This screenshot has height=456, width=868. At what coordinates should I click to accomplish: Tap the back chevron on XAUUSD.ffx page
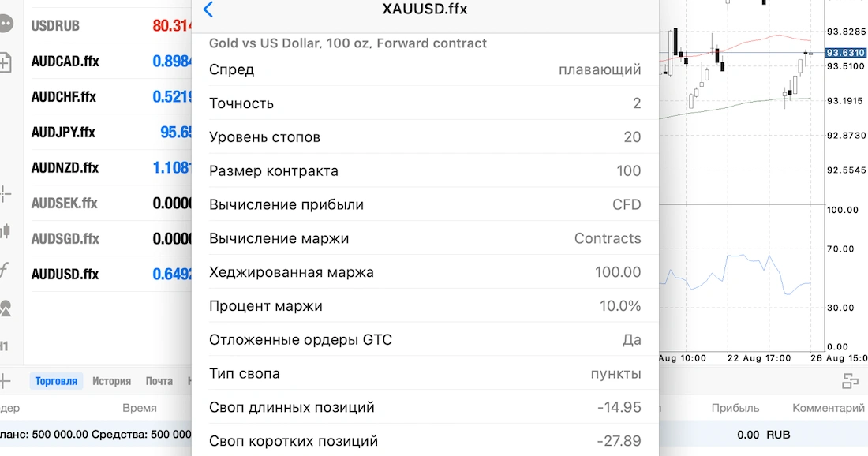point(208,9)
